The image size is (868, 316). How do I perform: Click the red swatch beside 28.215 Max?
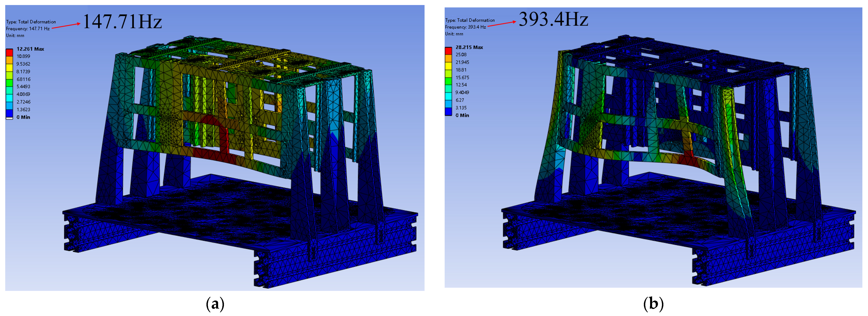[x=448, y=51]
